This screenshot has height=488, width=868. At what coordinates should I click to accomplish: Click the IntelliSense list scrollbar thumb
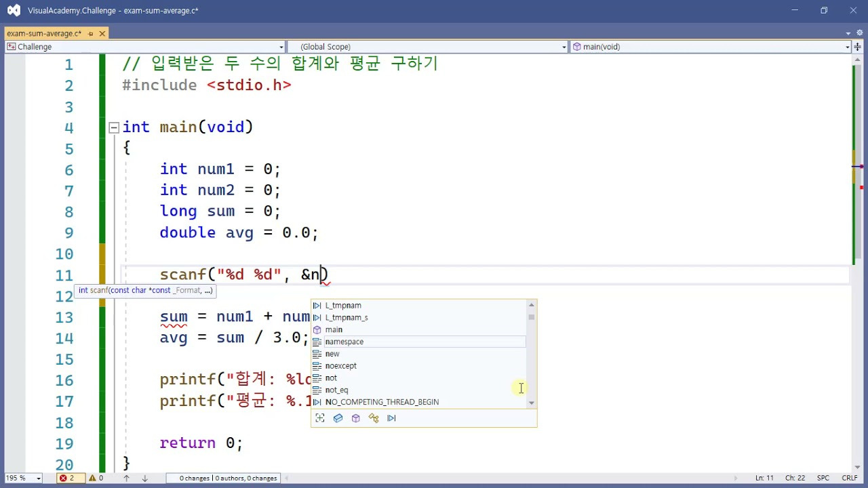click(532, 317)
